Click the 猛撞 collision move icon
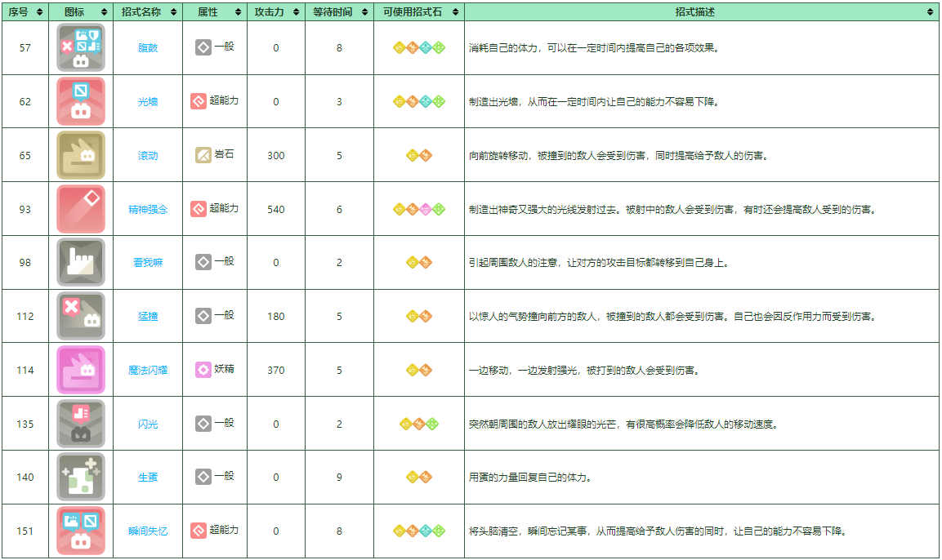 [80, 316]
